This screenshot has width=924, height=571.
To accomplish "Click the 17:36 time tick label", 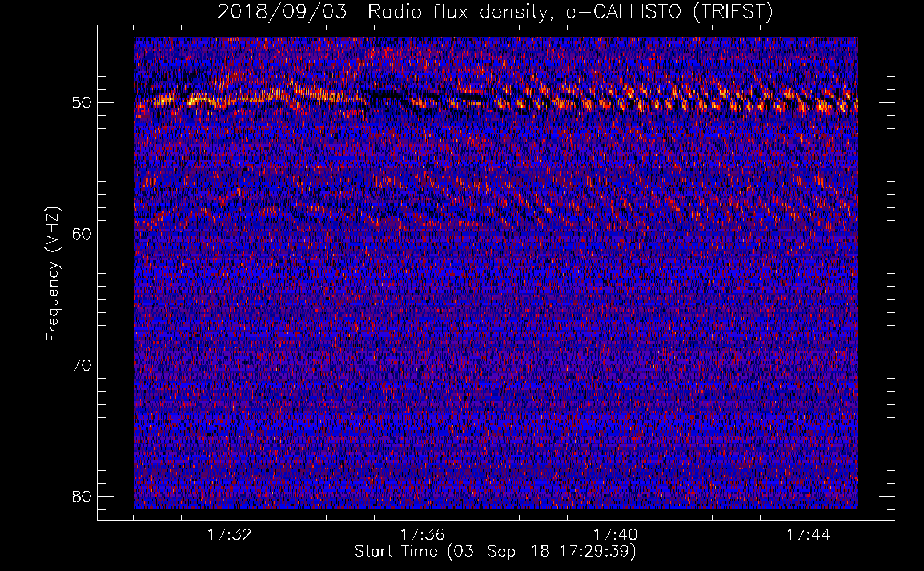I will coord(423,535).
